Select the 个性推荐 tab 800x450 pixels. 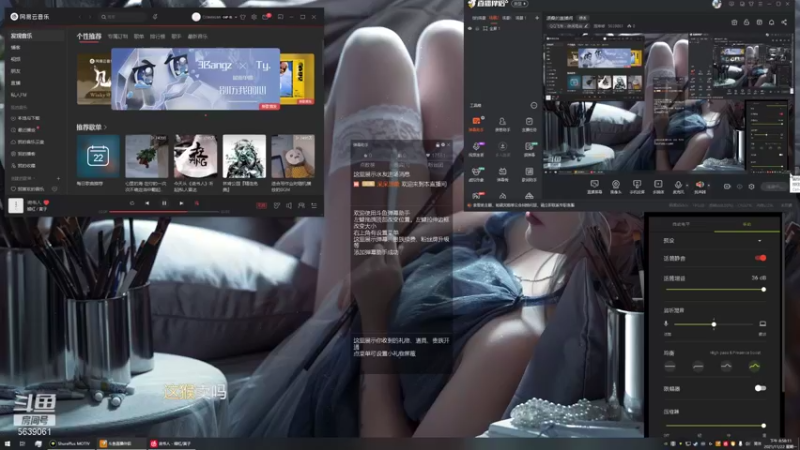89,36
